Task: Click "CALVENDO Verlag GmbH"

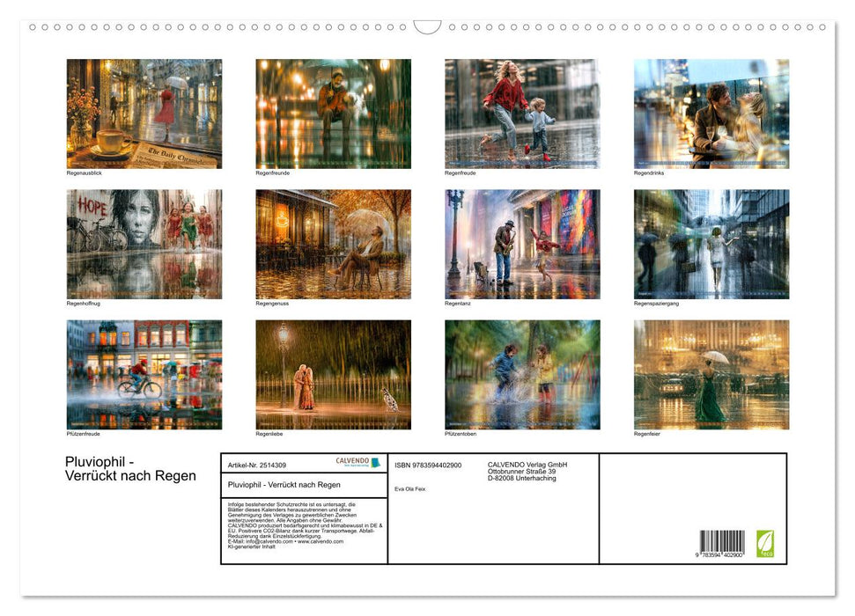Action: pos(527,465)
